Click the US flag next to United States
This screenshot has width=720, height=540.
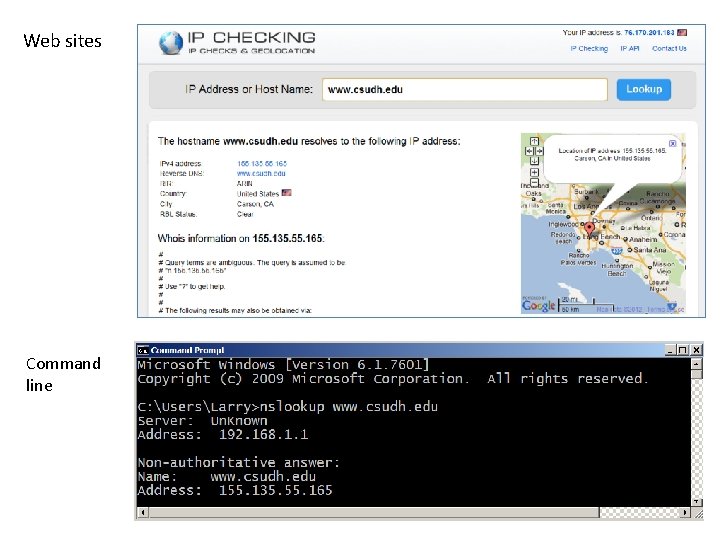(x=287, y=192)
